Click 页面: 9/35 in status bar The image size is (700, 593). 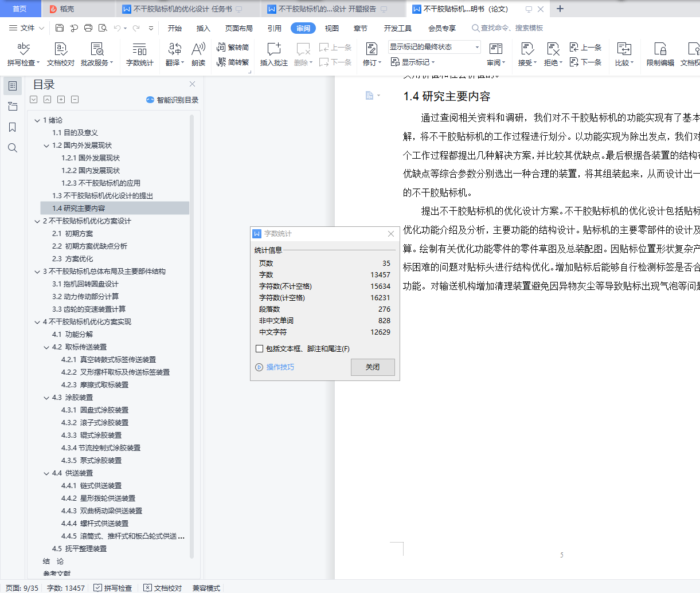(22, 588)
